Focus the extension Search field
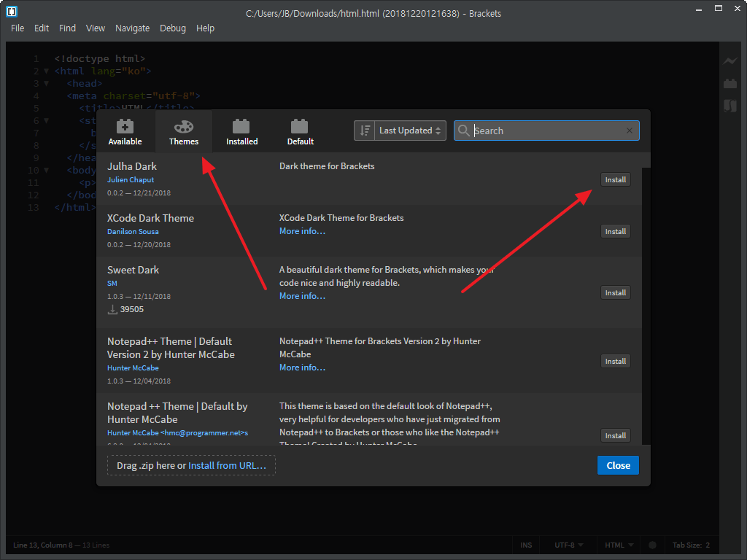 (546, 131)
